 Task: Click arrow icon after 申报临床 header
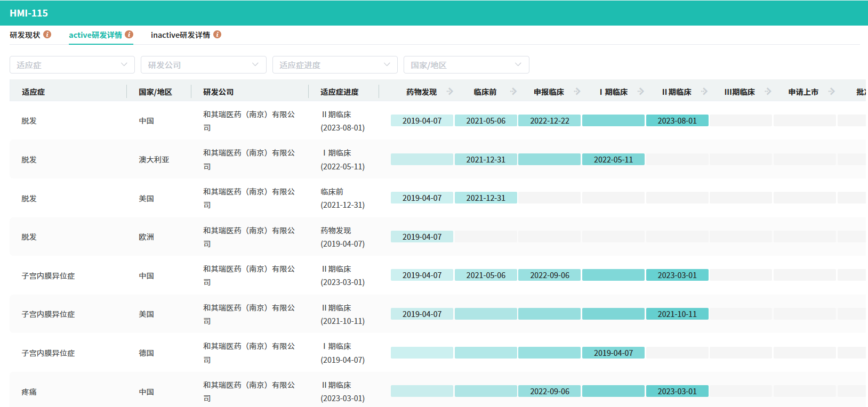(577, 92)
